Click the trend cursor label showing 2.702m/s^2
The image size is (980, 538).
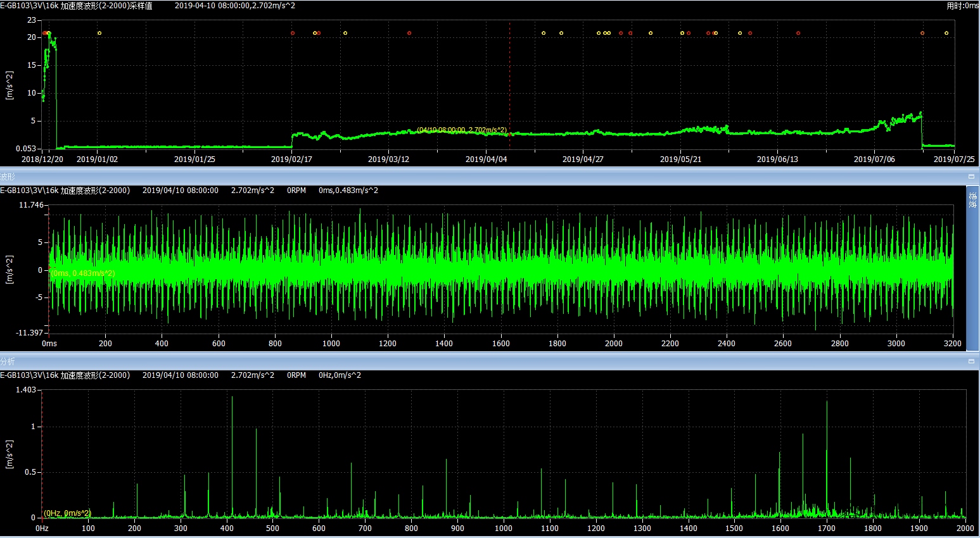click(461, 130)
